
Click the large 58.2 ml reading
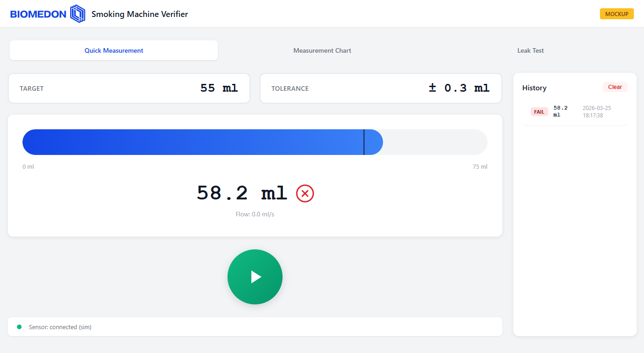tap(242, 193)
